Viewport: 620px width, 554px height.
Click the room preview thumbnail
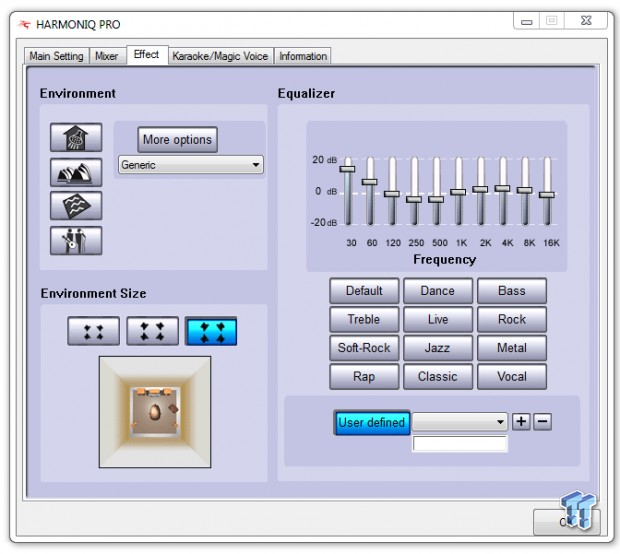155,412
